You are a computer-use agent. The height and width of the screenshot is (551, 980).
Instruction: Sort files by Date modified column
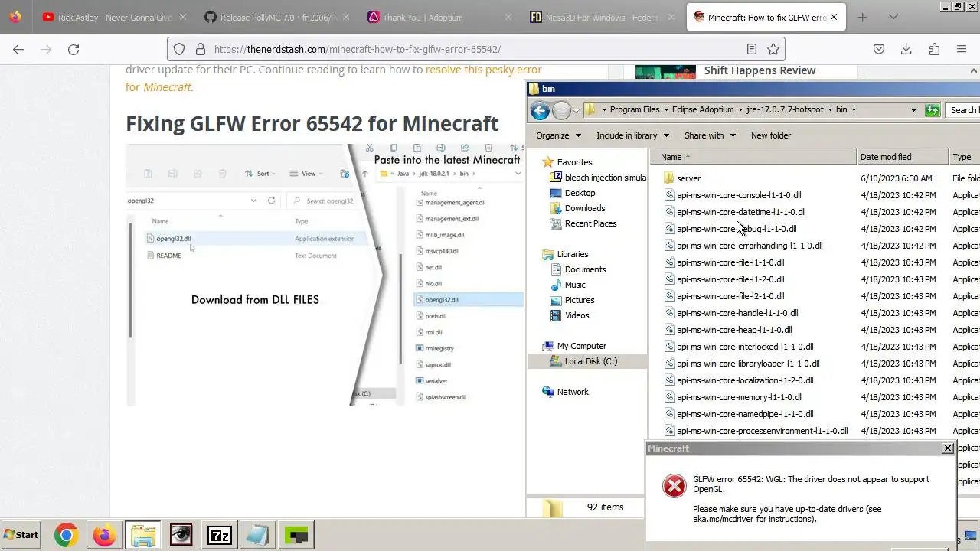pos(903,157)
